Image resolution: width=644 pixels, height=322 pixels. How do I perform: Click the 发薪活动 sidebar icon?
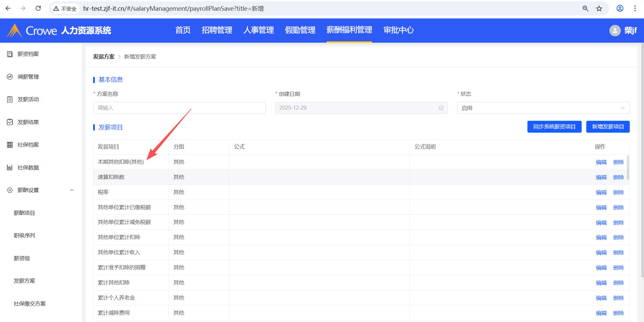click(x=10, y=99)
